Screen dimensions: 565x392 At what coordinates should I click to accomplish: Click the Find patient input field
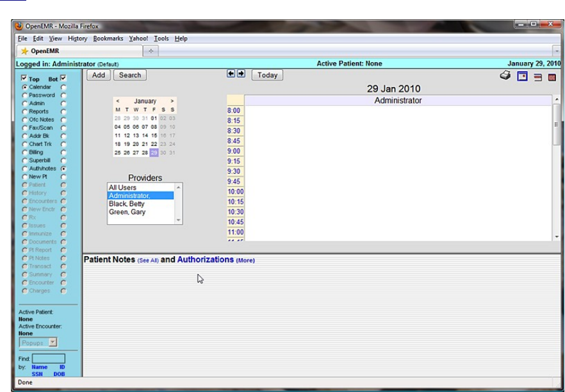(49, 359)
